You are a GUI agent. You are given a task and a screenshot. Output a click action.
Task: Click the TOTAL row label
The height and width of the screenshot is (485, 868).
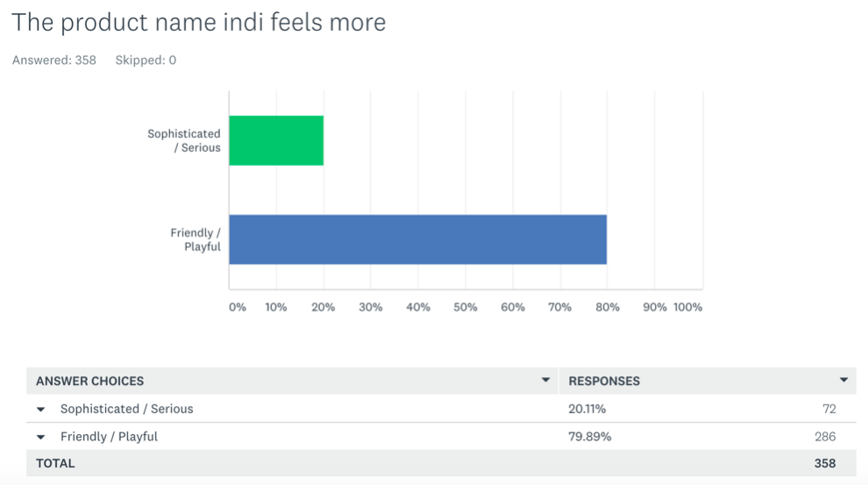55,463
